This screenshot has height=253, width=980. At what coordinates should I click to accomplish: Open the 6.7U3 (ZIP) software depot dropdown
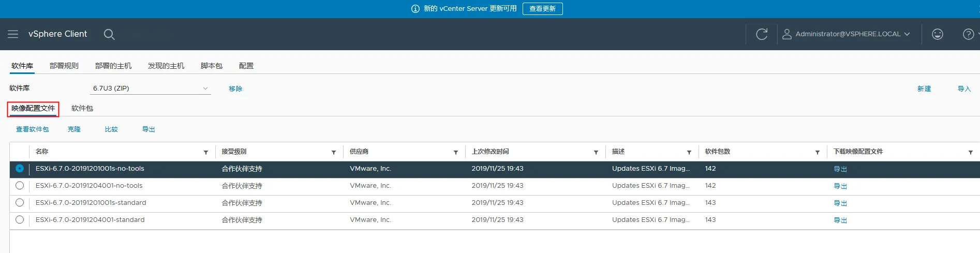pos(151,88)
